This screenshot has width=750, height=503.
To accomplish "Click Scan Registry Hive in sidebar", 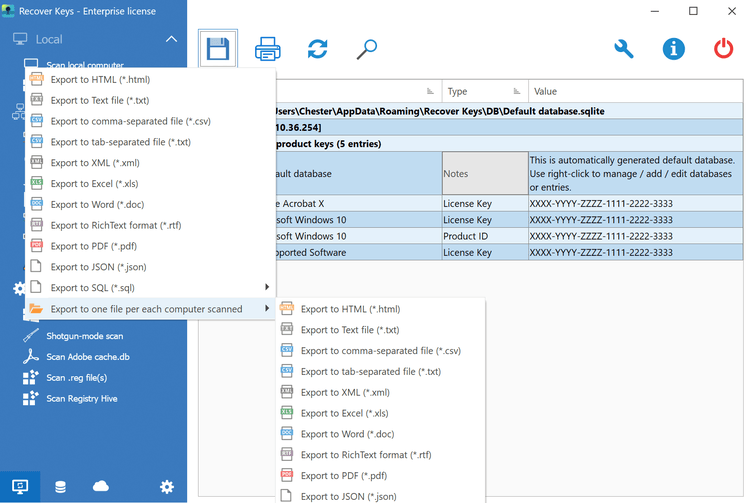I will [82, 398].
